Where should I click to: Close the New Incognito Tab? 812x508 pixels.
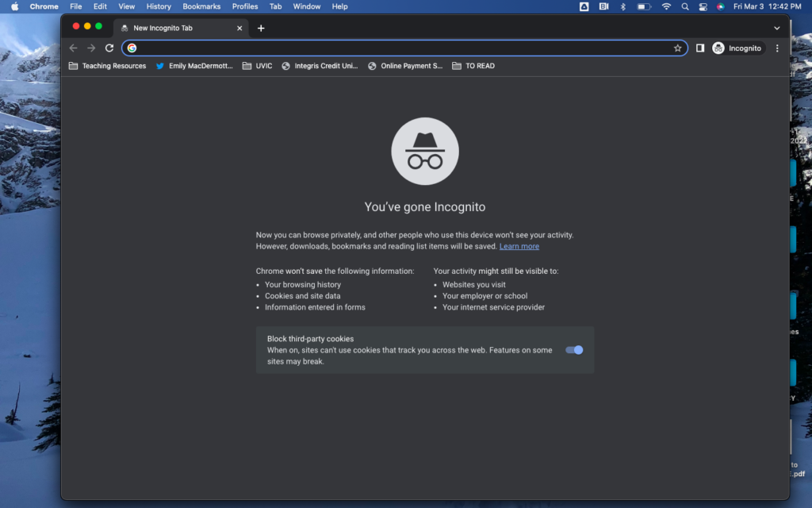pos(239,28)
